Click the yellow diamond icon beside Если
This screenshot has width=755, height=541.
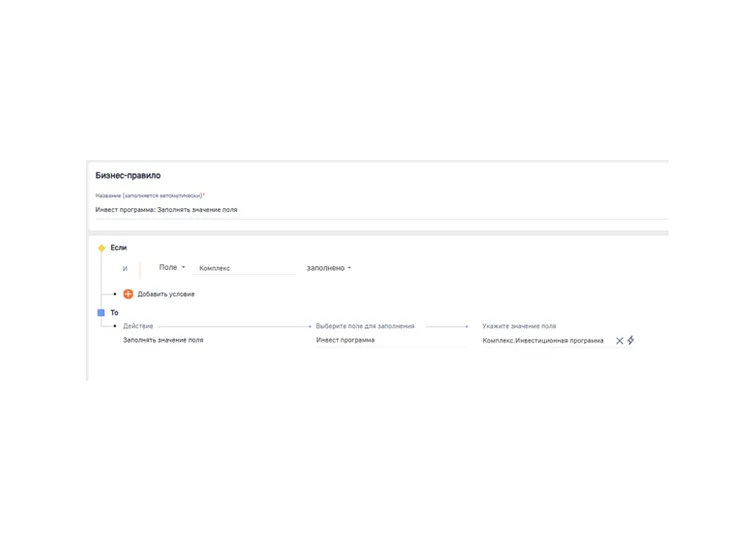102,248
